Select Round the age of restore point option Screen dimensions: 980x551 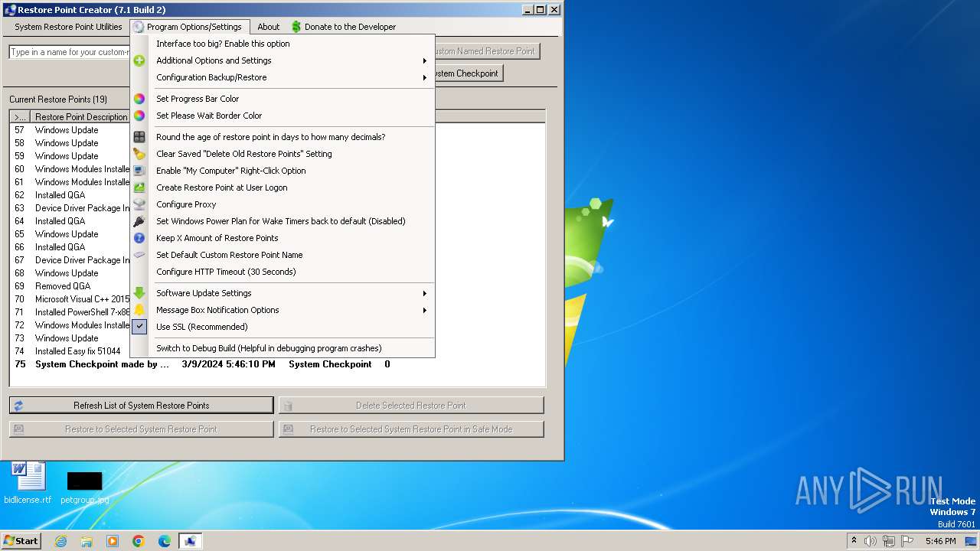click(x=283, y=137)
